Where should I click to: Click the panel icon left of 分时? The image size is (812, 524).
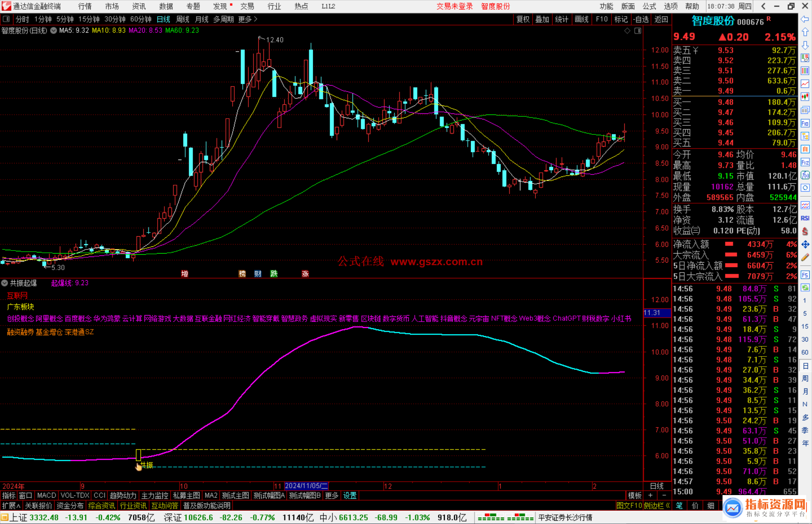click(6, 19)
